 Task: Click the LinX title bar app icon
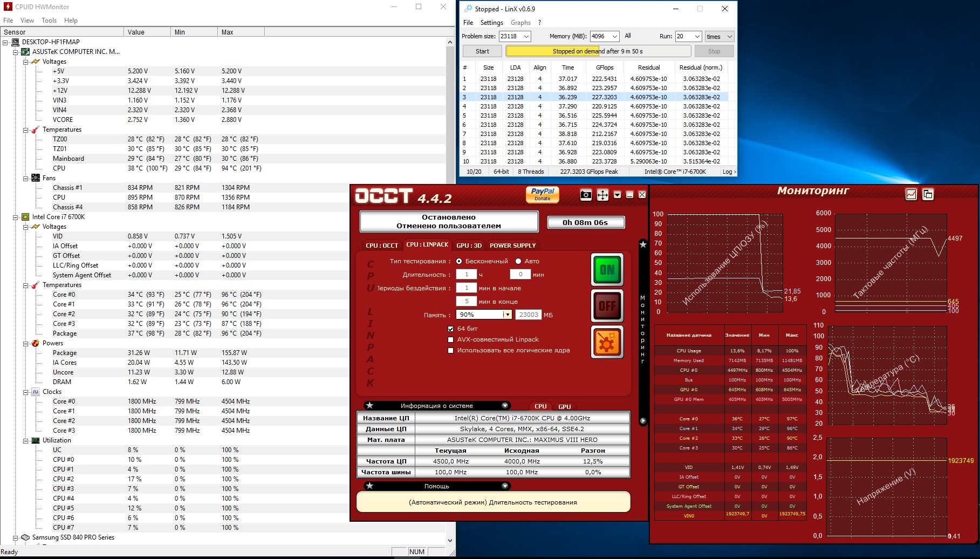click(468, 9)
